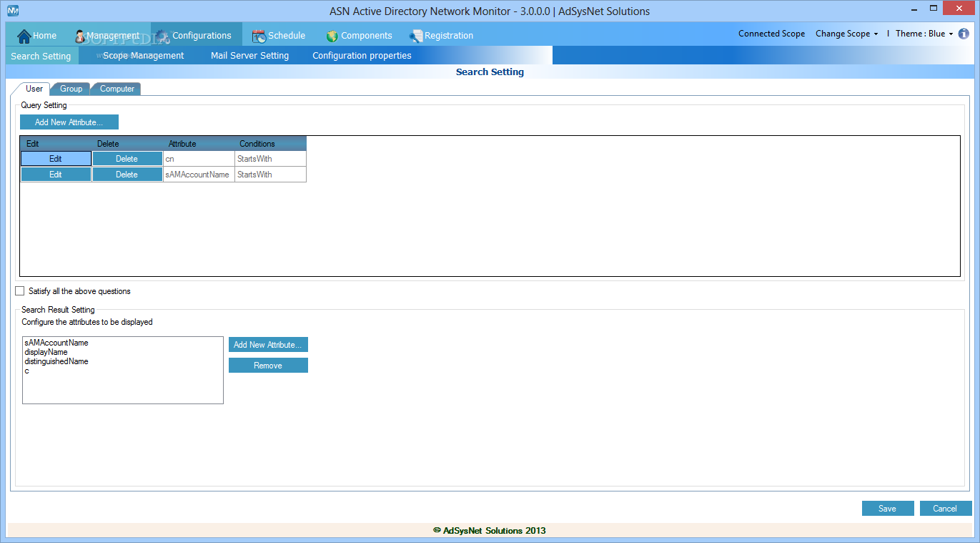
Task: Click the Remove button
Action: [x=268, y=366]
